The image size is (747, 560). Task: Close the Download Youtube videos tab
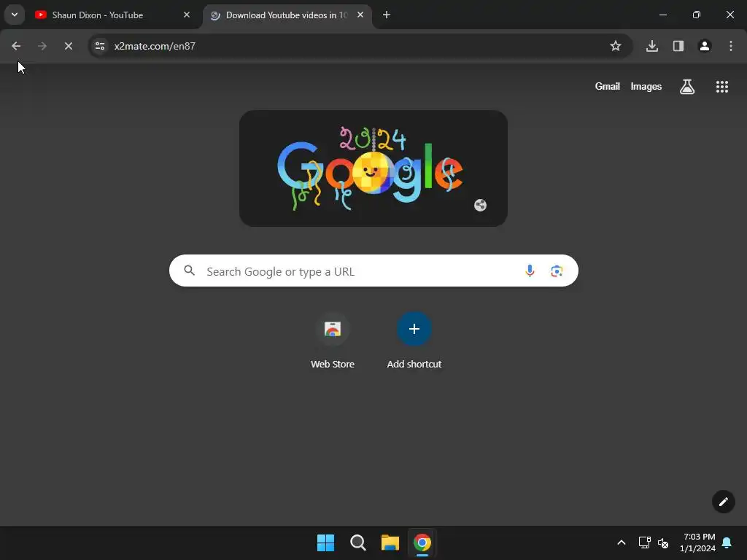(x=360, y=15)
